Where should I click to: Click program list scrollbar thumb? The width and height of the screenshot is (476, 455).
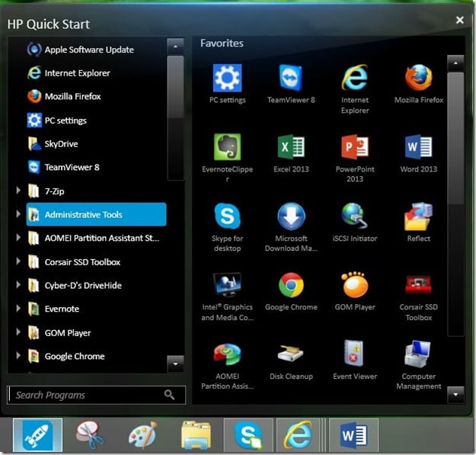coord(175,87)
